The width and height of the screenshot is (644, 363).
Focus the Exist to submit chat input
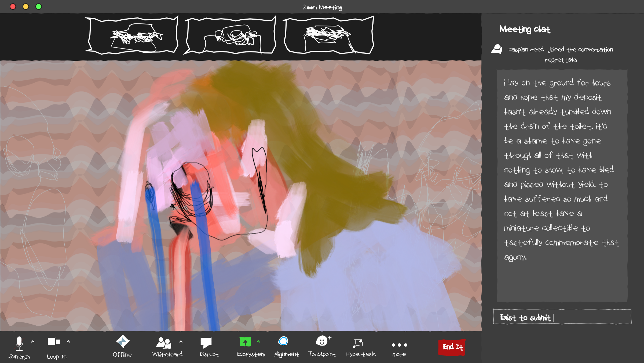[x=562, y=317]
